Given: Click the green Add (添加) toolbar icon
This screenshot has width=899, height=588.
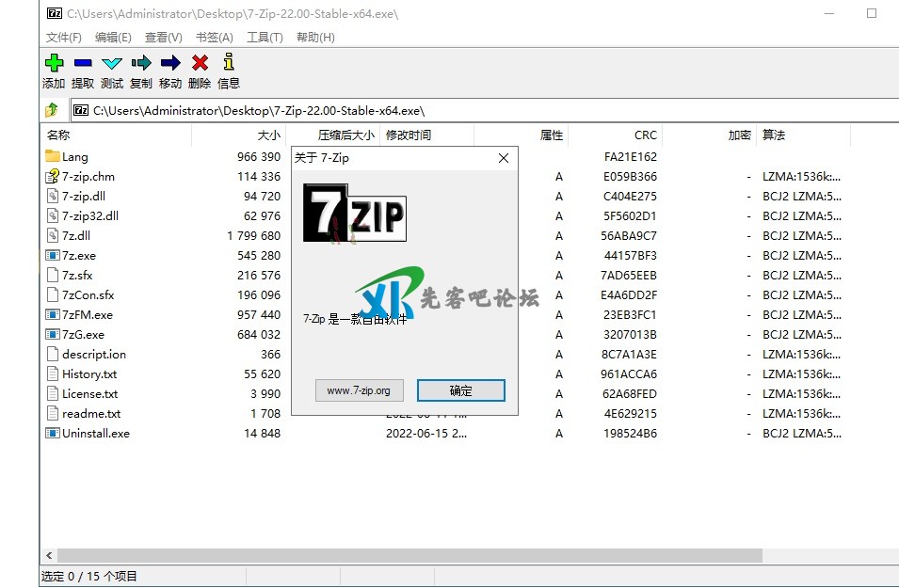Looking at the screenshot, I should tap(54, 63).
